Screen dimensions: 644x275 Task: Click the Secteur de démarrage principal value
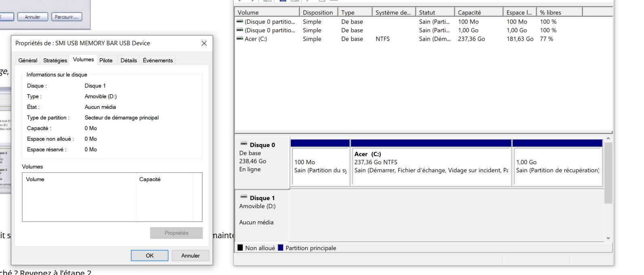click(x=121, y=118)
